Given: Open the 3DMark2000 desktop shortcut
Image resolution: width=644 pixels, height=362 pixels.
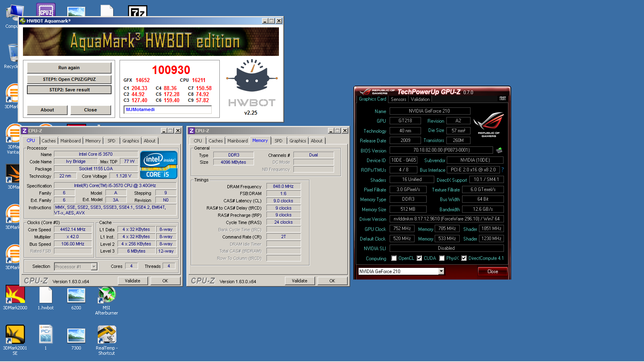Looking at the screenshot, I should point(15,298).
